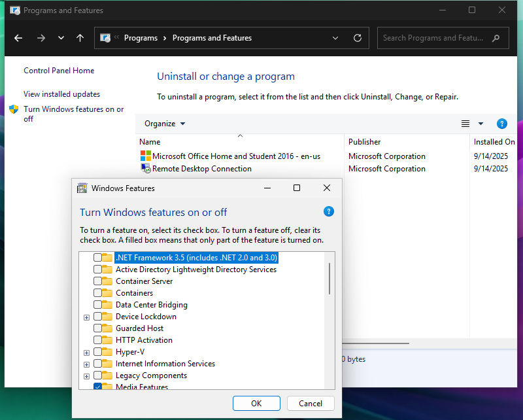Enable the Guarded Host checkbox
523x420 pixels.
click(x=97, y=328)
